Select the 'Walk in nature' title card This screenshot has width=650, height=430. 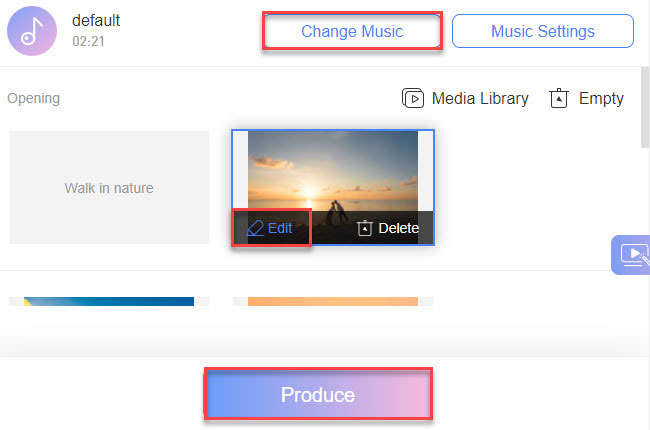(109, 187)
